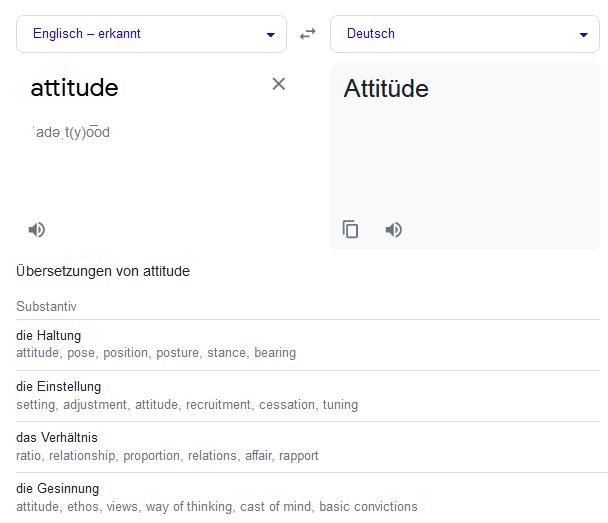Click into the source text field "attitude"
Screen dimensions: 608x523
coord(75,88)
